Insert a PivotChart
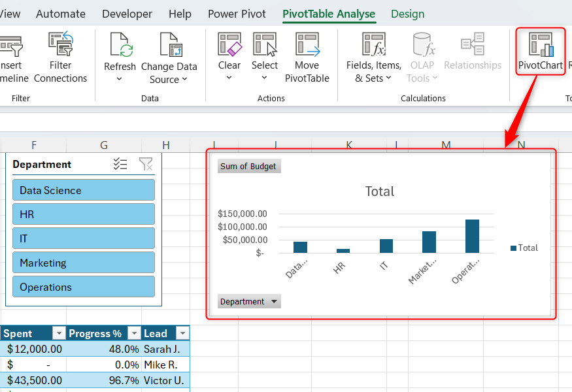 (x=541, y=51)
